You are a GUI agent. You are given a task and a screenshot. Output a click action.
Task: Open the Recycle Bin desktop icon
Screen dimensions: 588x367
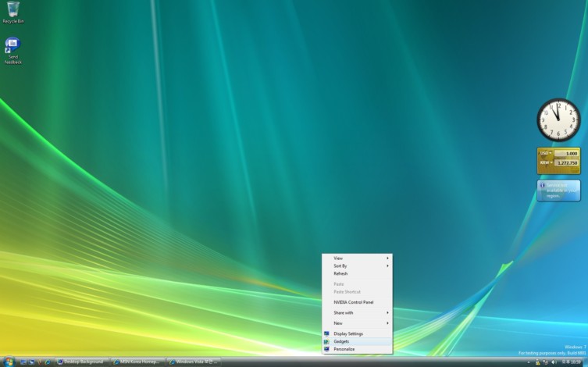13,12
